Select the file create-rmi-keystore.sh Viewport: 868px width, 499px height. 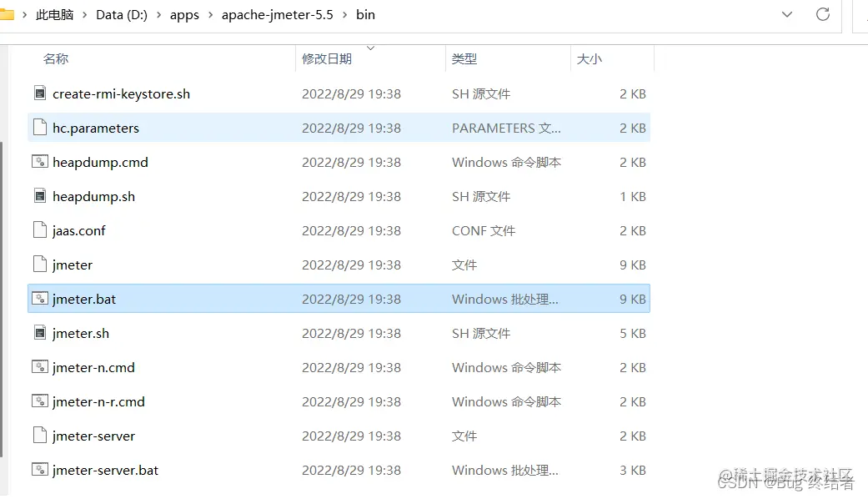coord(121,94)
